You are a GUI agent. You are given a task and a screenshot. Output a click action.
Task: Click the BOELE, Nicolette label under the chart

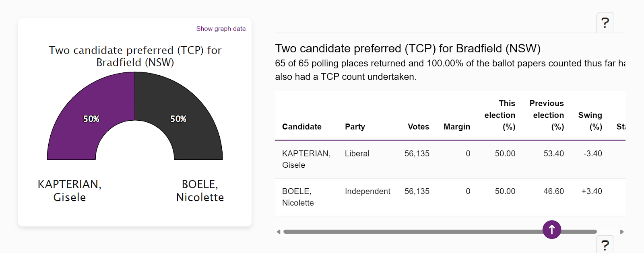point(200,191)
